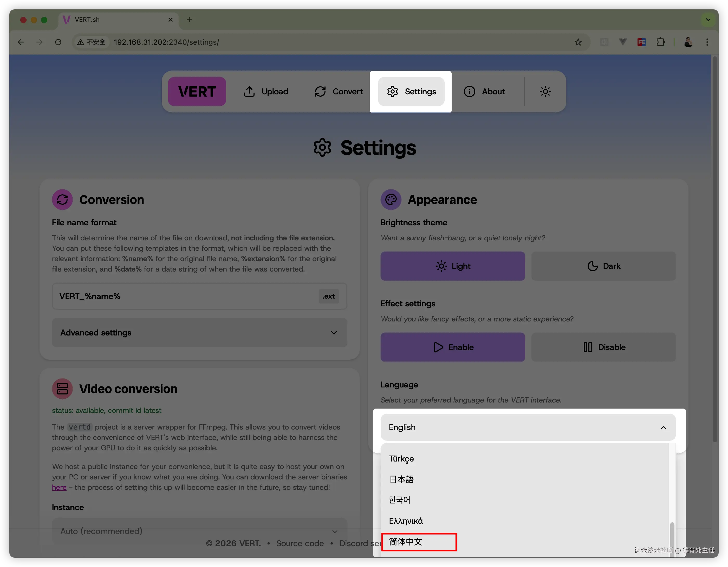The width and height of the screenshot is (728, 567).
Task: Expand Advanced settings section
Action: coord(199,333)
